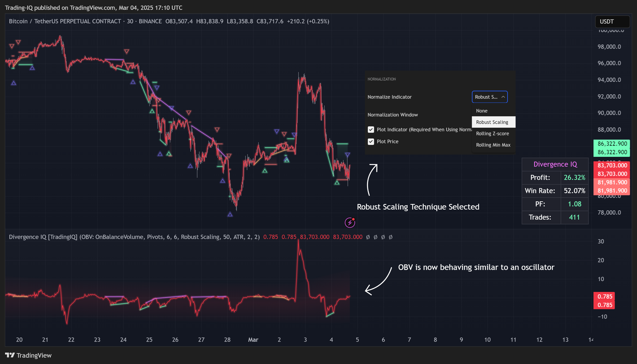Click the USDT currency button
Screen dimensions: 637x364
click(612, 21)
